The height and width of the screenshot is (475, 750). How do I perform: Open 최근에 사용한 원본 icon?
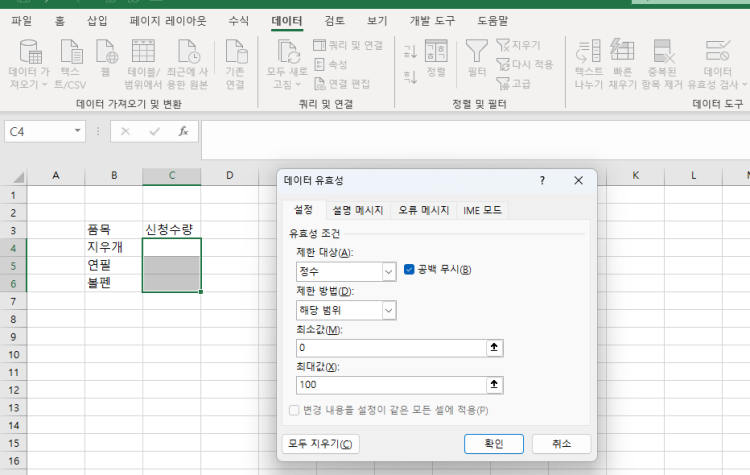[x=188, y=52]
